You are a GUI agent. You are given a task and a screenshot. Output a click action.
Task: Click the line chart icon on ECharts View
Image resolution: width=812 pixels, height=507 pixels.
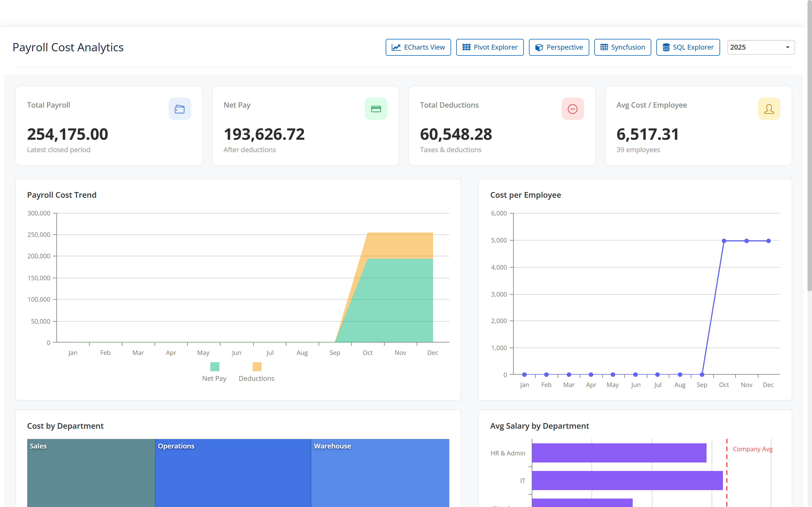click(396, 47)
